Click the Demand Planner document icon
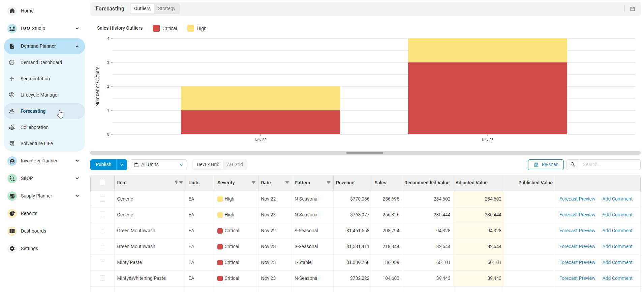The height and width of the screenshot is (292, 644). click(12, 46)
